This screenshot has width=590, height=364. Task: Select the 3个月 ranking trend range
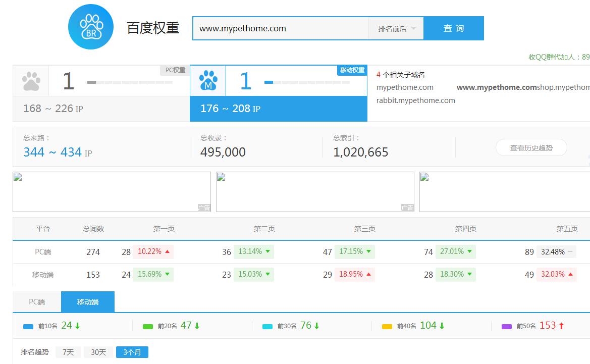(132, 352)
